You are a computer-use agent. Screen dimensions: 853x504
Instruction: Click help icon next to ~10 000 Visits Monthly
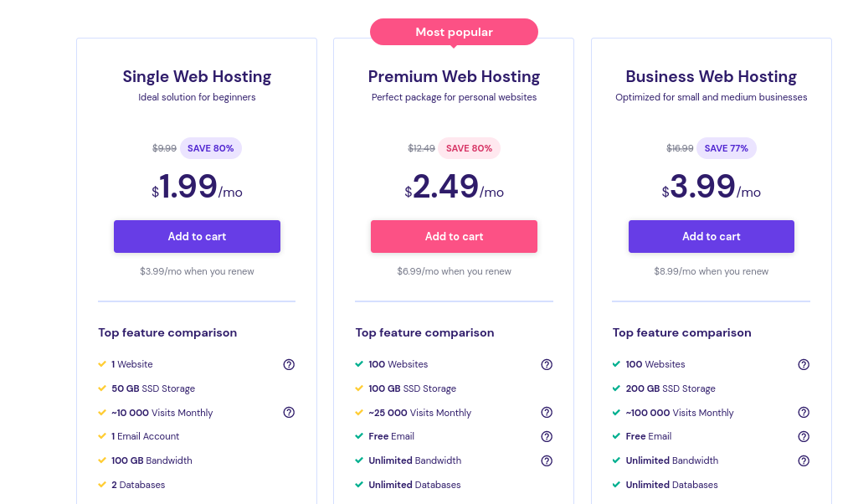click(289, 413)
